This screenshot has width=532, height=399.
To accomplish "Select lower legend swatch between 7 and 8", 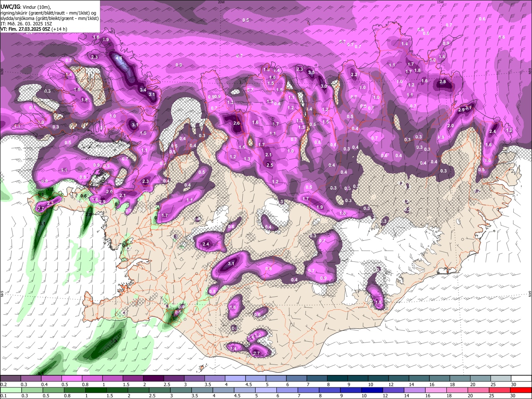I will pos(308,390).
